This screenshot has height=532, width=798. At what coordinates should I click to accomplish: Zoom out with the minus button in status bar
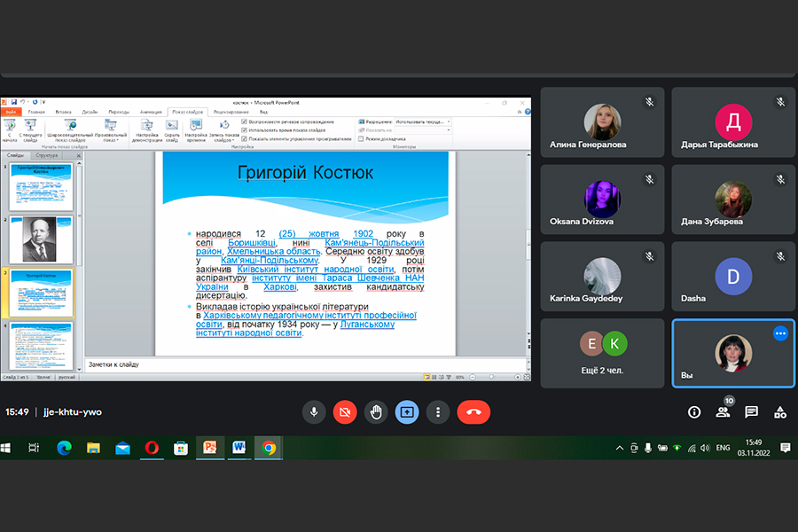[473, 377]
